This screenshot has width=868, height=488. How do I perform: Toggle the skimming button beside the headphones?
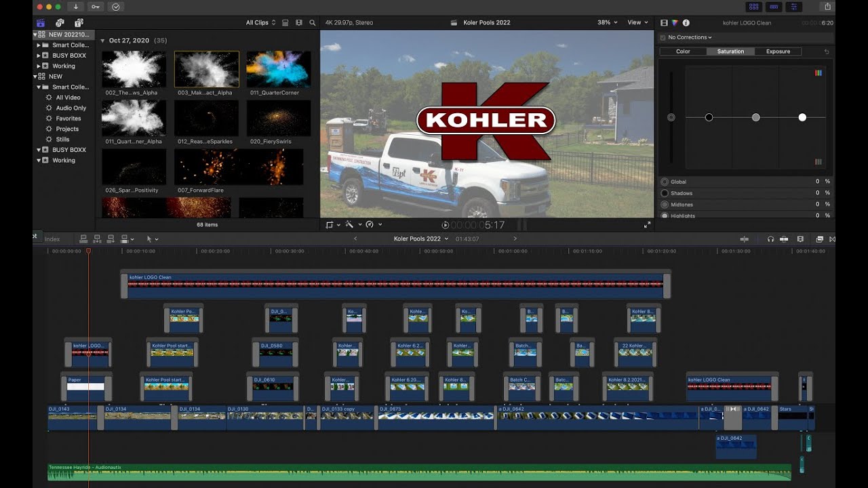(x=784, y=239)
